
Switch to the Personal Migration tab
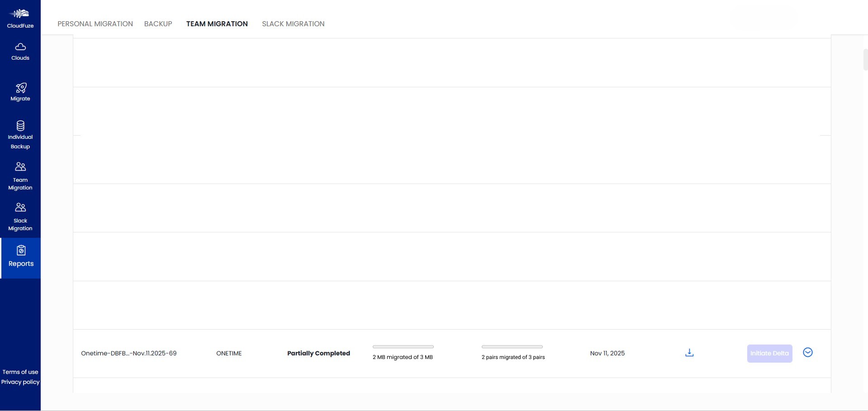click(x=95, y=24)
